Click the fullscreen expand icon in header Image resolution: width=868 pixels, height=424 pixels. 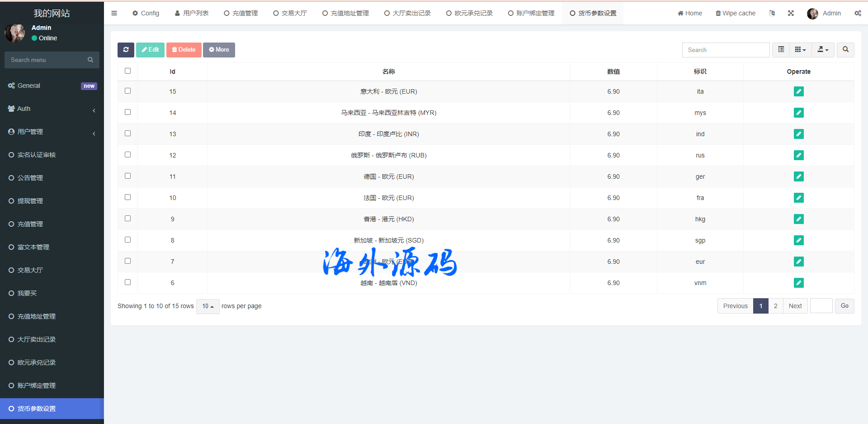coord(791,13)
